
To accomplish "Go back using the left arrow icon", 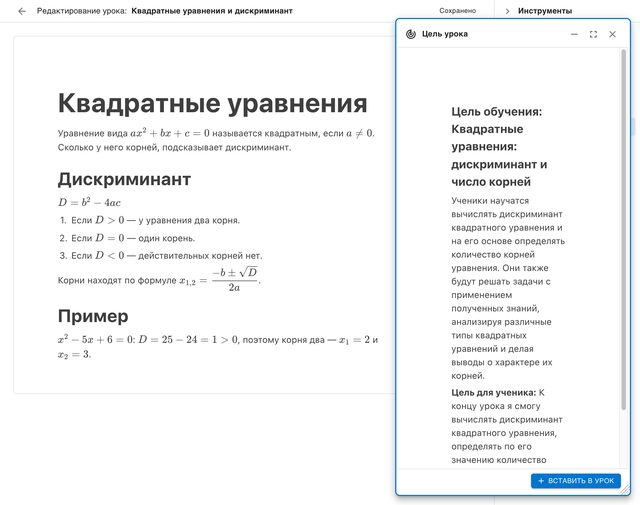I will tap(22, 11).
